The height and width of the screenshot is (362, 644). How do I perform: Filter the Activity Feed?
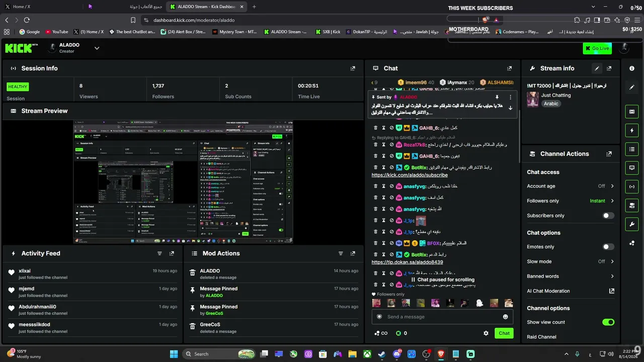click(x=159, y=253)
